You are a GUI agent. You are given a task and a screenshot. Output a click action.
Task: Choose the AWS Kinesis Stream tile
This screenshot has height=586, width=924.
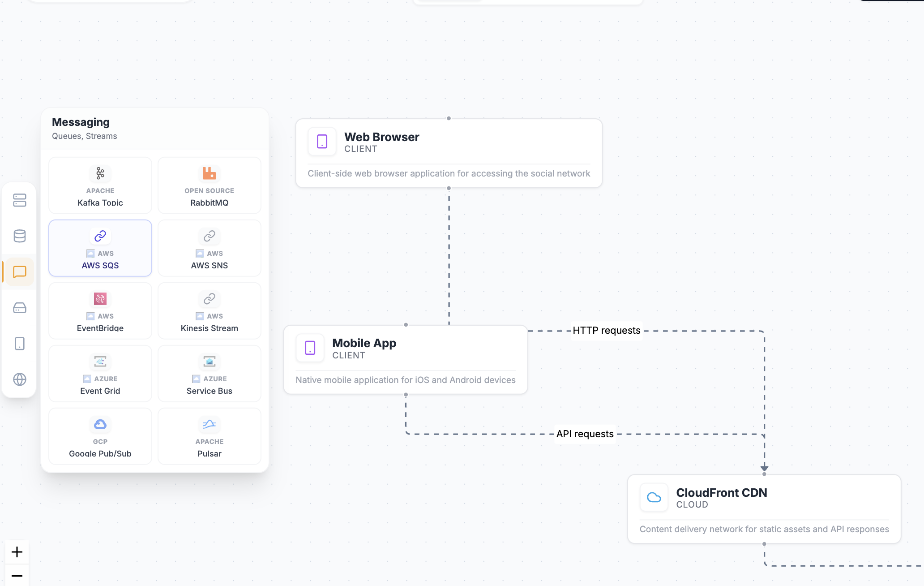[x=210, y=311]
